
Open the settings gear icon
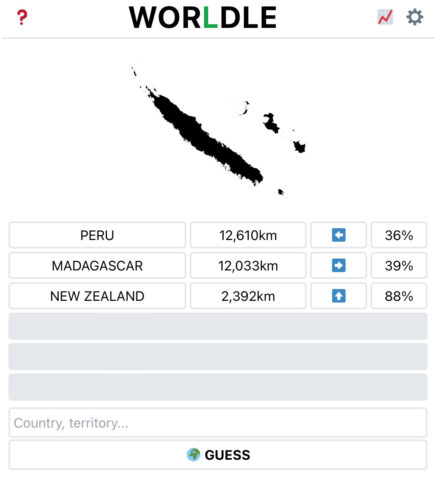click(415, 17)
